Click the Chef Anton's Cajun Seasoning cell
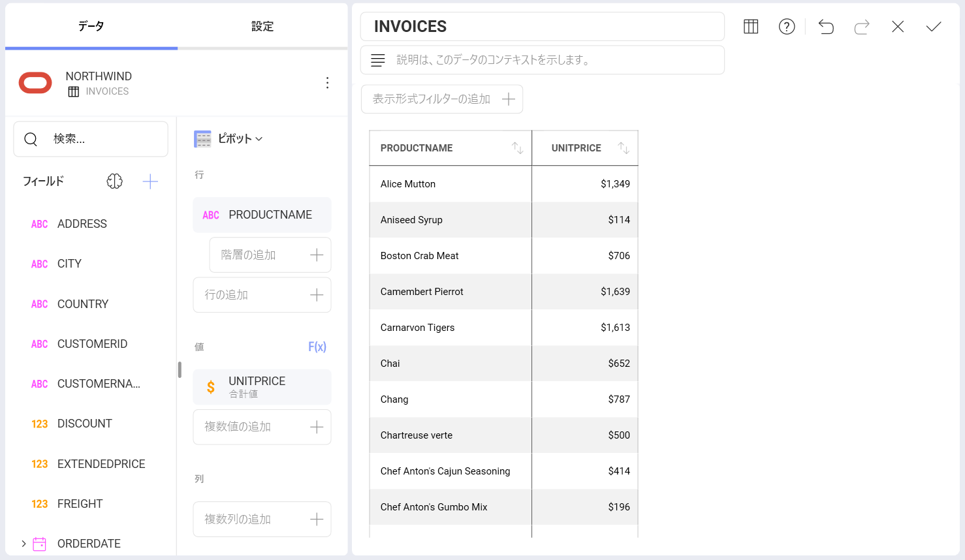 [x=451, y=471]
